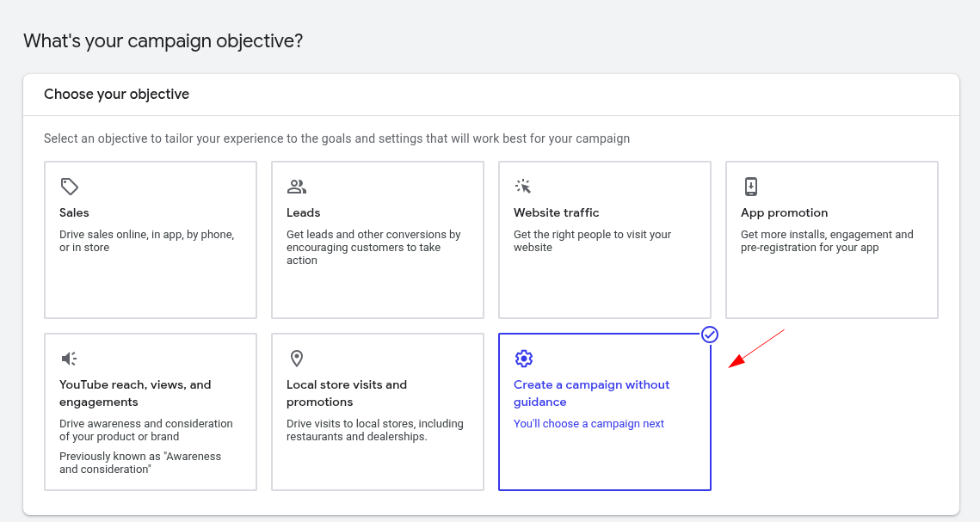Select the App promotion objective card

tap(832, 240)
